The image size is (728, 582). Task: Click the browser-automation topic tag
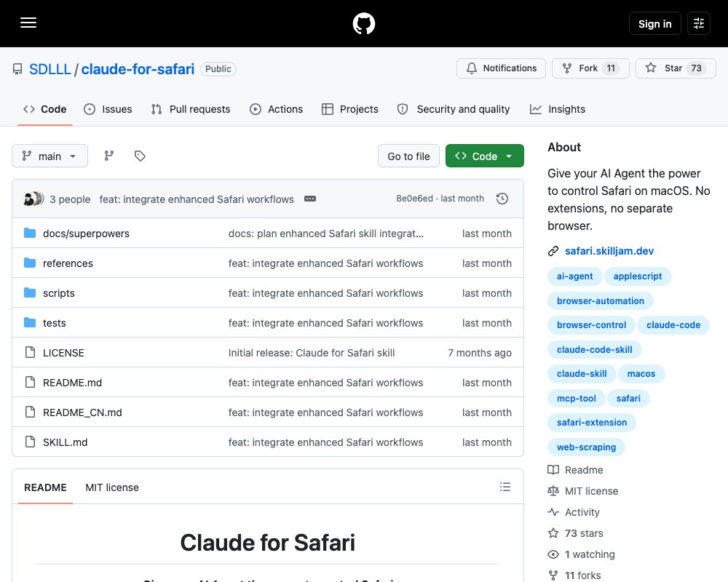pyautogui.click(x=601, y=300)
